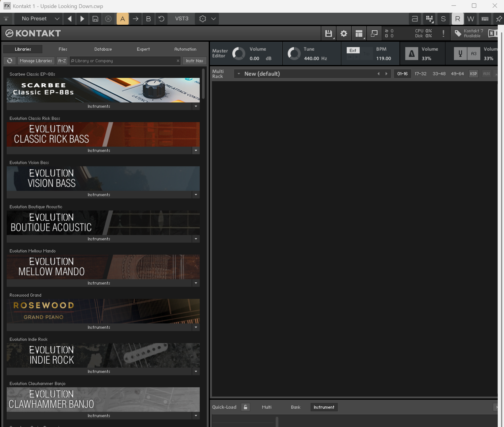Switch to the Database tab
504x427 pixels.
pos(103,49)
